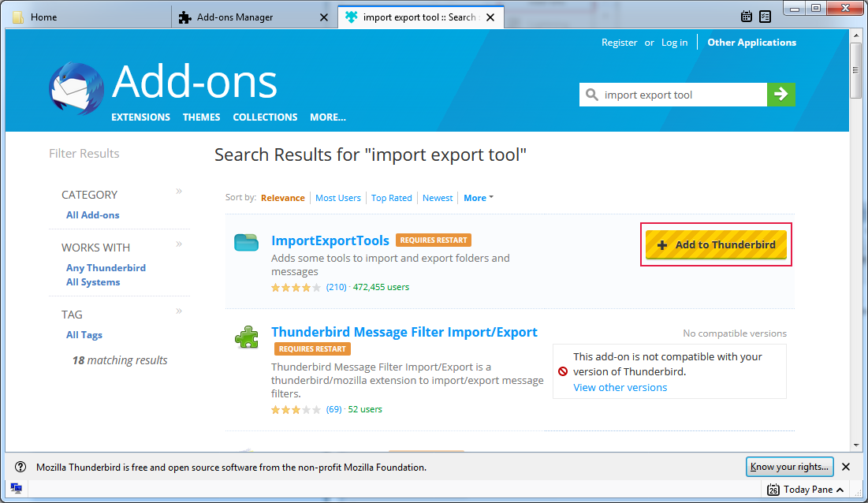Open the (210) reviews link

point(336,287)
